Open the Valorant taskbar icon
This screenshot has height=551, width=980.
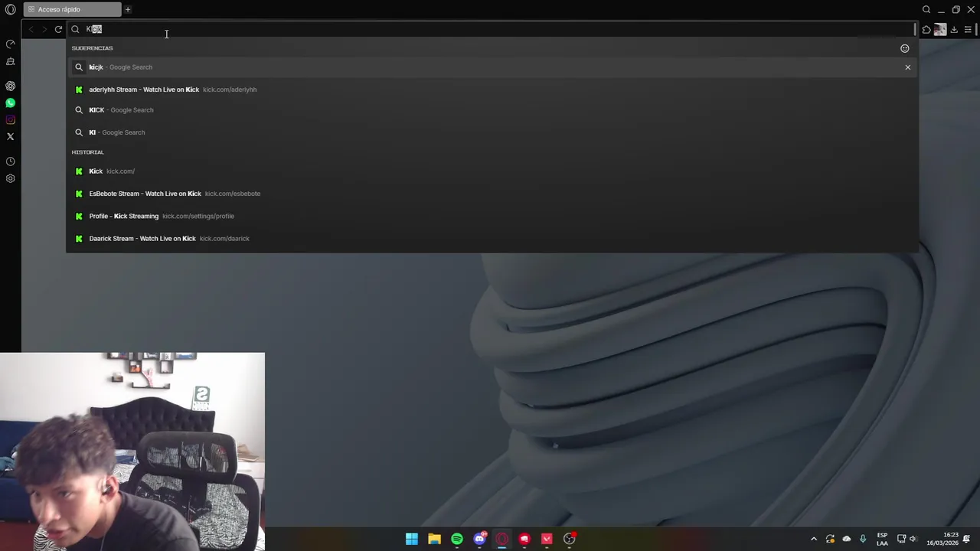(547, 539)
